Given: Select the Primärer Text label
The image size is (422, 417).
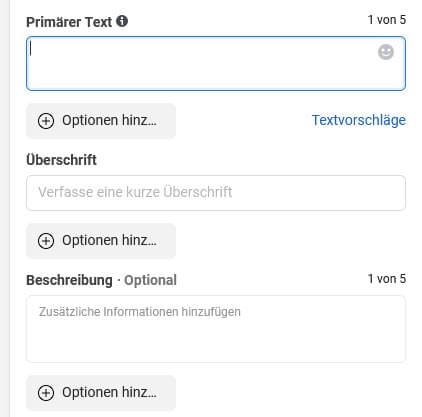Looking at the screenshot, I should tap(69, 22).
